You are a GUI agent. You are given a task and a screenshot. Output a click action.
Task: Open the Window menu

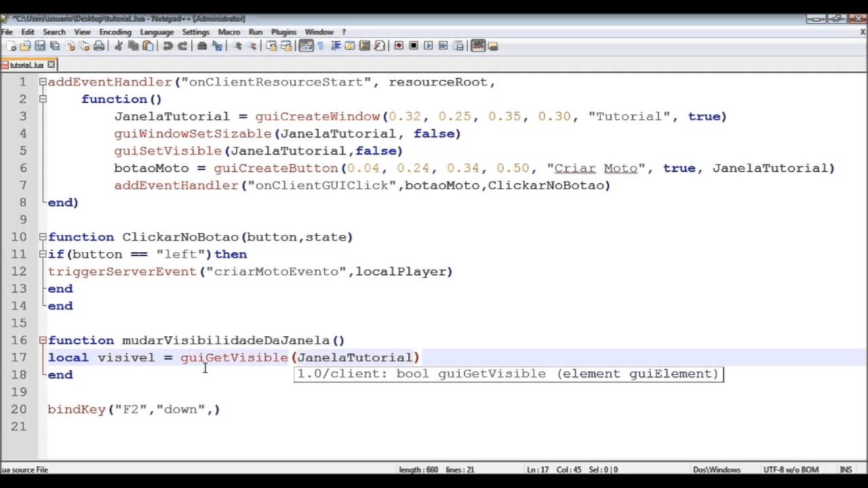319,32
